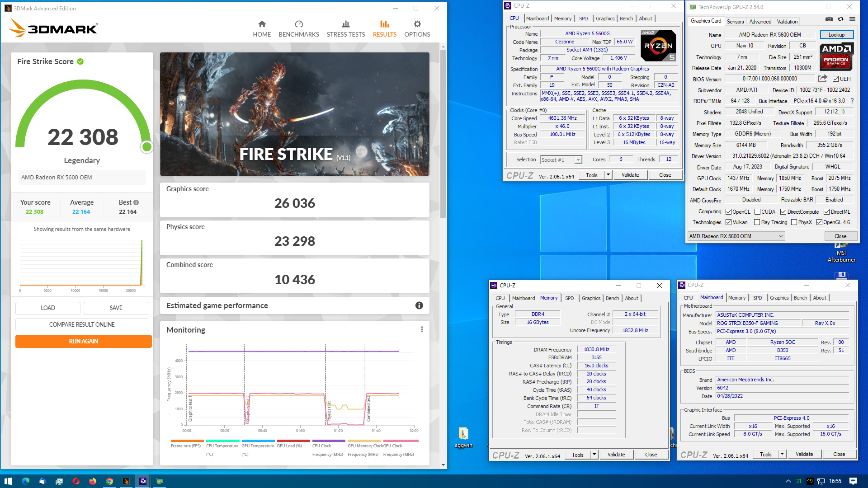Switch to 3DMark taskbar icon
Screen dimensions: 868x488
tap(126, 481)
